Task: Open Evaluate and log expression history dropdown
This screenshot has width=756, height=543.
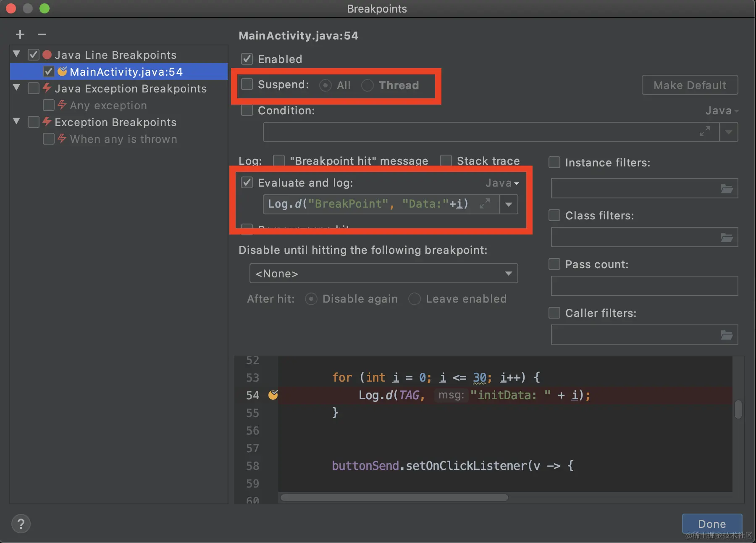Action: point(509,205)
